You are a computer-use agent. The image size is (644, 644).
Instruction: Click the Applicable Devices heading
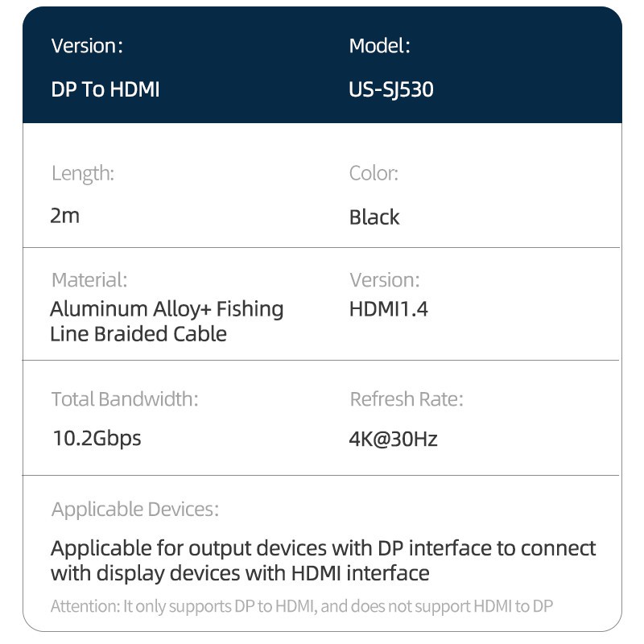135,509
